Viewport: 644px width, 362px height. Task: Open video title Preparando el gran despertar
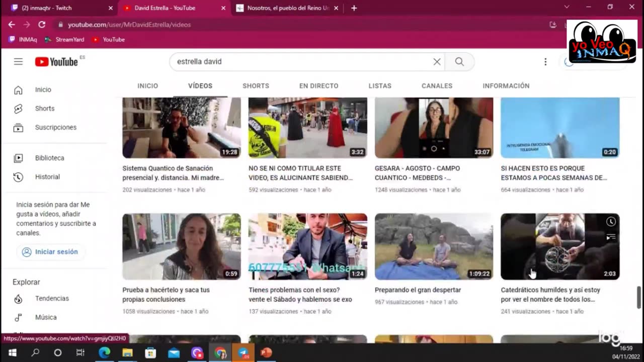pos(418,290)
